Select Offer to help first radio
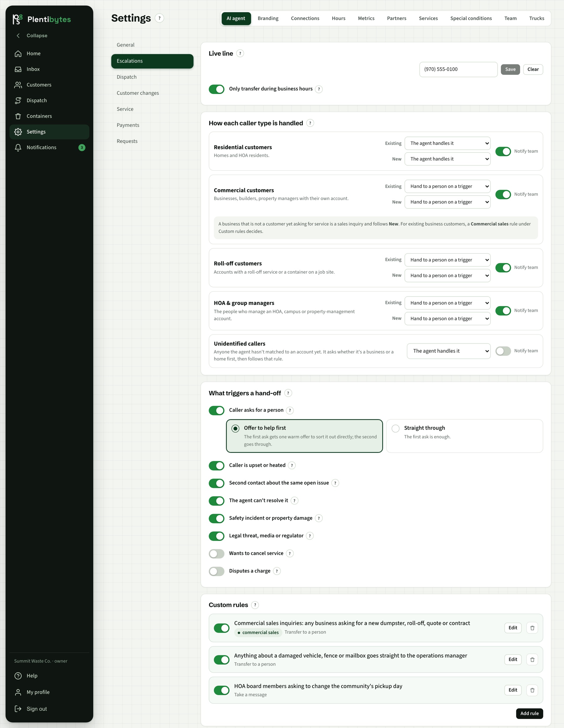 pos(236,429)
